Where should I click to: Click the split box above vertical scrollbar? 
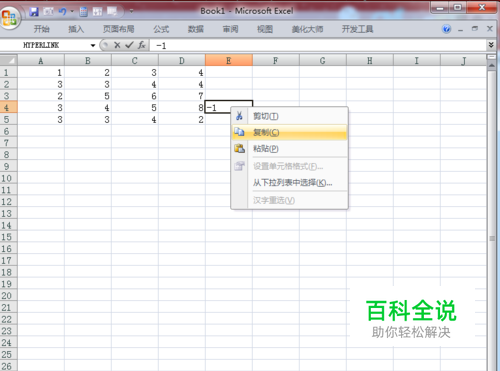click(491, 57)
